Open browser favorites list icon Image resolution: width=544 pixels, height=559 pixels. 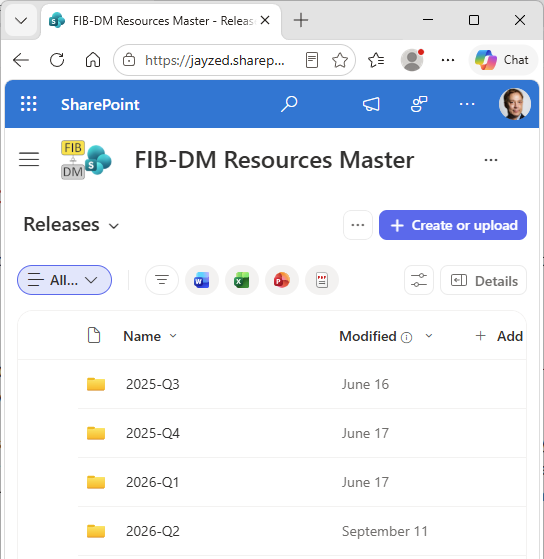[x=376, y=60]
